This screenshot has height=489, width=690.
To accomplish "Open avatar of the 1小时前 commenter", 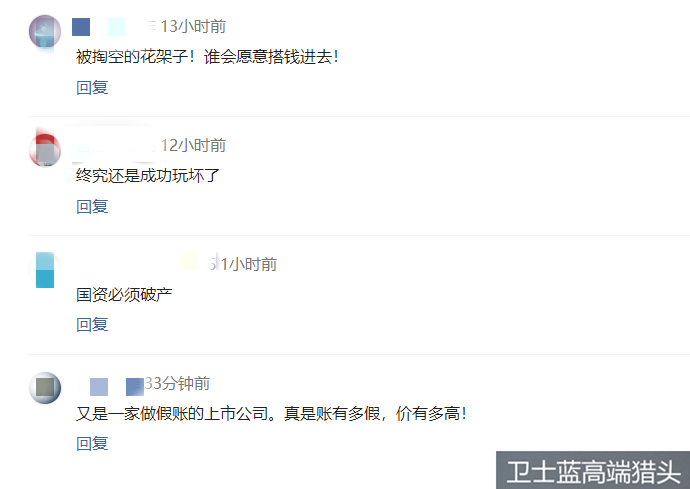I will pyautogui.click(x=45, y=269).
